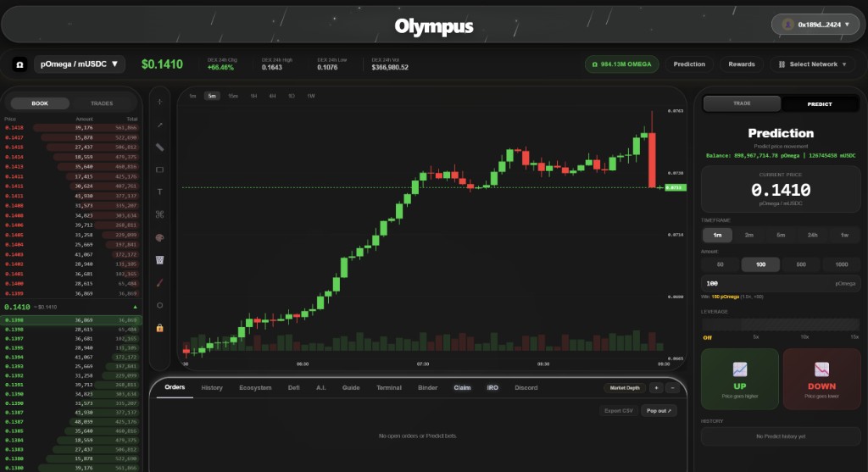Set chart interval to 5m
The image size is (868, 472).
click(x=211, y=97)
